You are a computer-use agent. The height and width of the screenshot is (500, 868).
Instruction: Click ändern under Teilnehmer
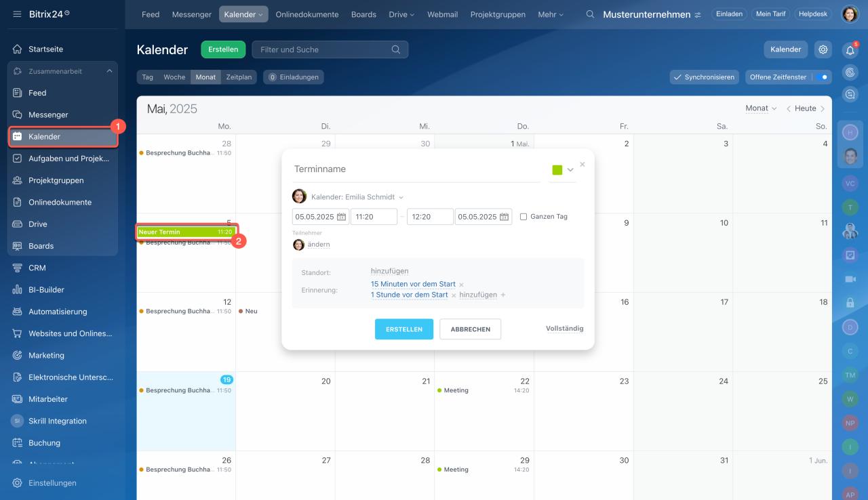coord(319,245)
